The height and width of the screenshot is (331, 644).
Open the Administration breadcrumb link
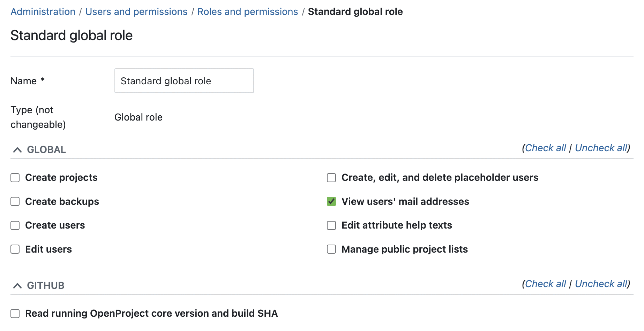pos(43,11)
